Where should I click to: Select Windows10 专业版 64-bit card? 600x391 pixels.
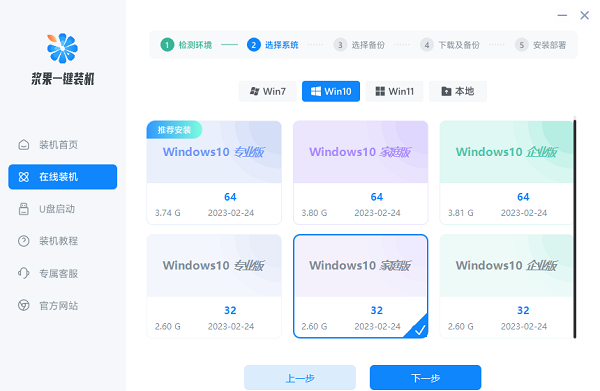(x=214, y=173)
